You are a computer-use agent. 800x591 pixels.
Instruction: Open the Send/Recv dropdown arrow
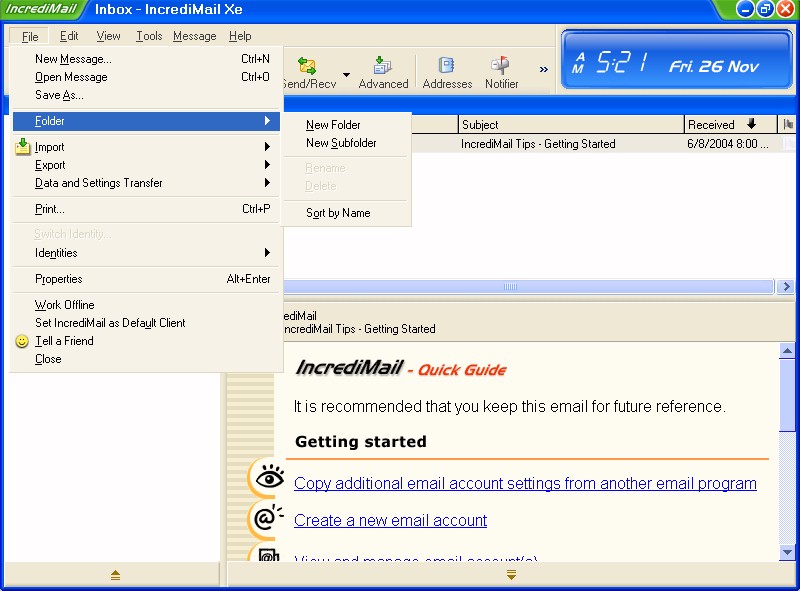click(x=346, y=74)
